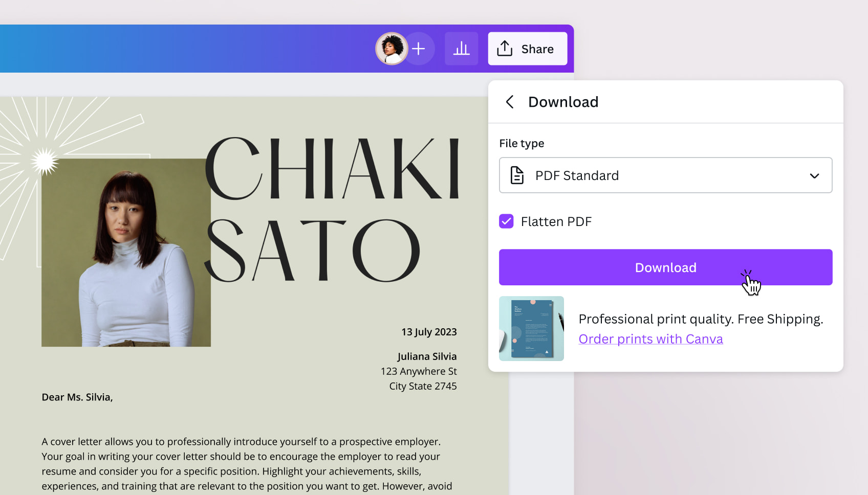Click the upload arrow icon on the Share button
This screenshot has height=495, width=868.
[505, 48]
